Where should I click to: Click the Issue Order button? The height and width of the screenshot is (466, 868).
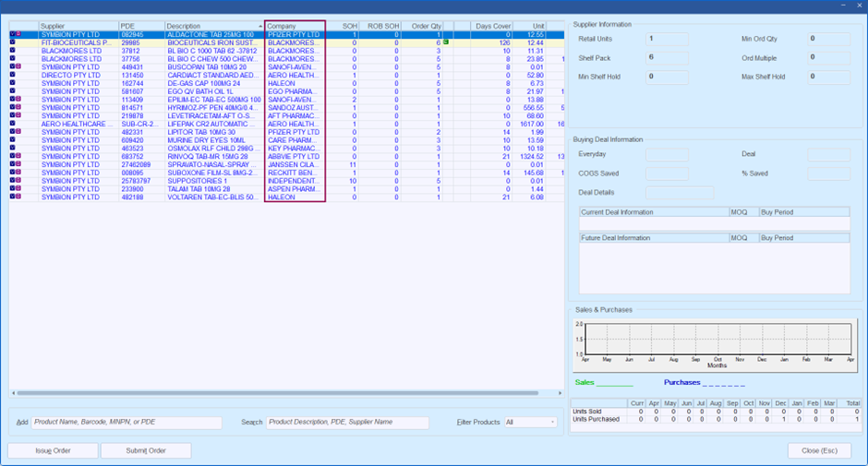coord(54,450)
